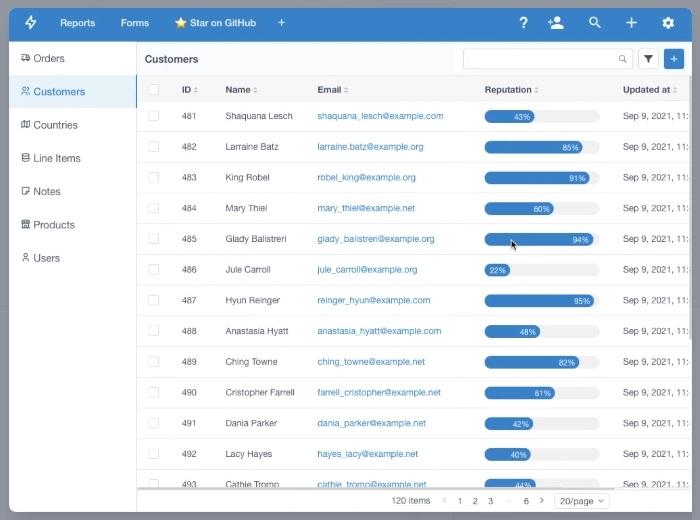This screenshot has height=520, width=700.
Task: Open the 20/page size dropdown
Action: 581,500
